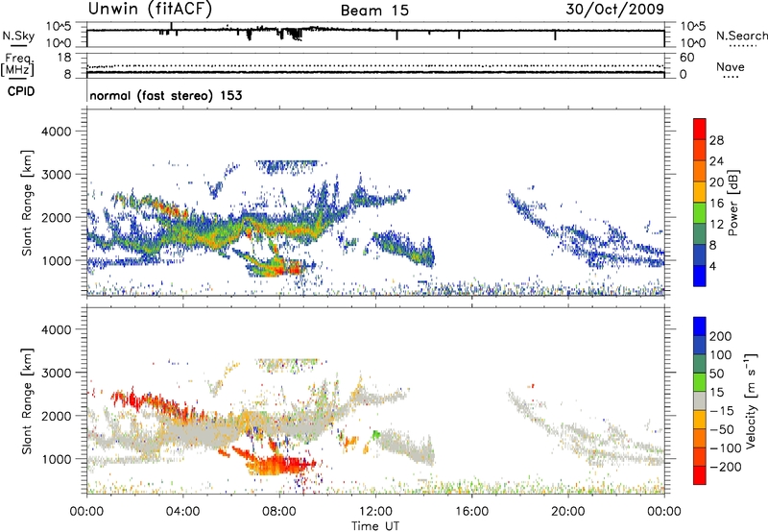The height and width of the screenshot is (532, 768).
Task: Select the 'N.Search' legend label
Action: pos(741,36)
